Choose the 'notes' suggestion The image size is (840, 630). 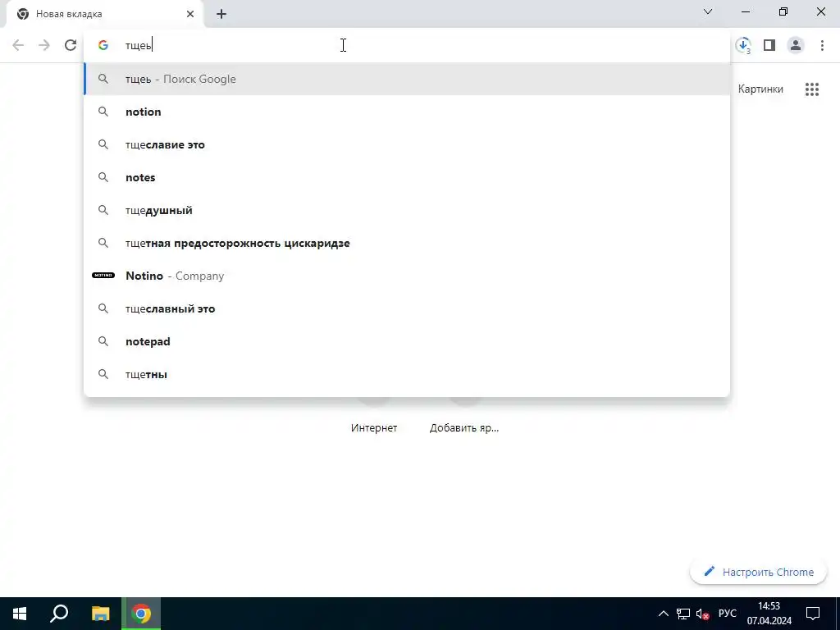click(x=407, y=177)
